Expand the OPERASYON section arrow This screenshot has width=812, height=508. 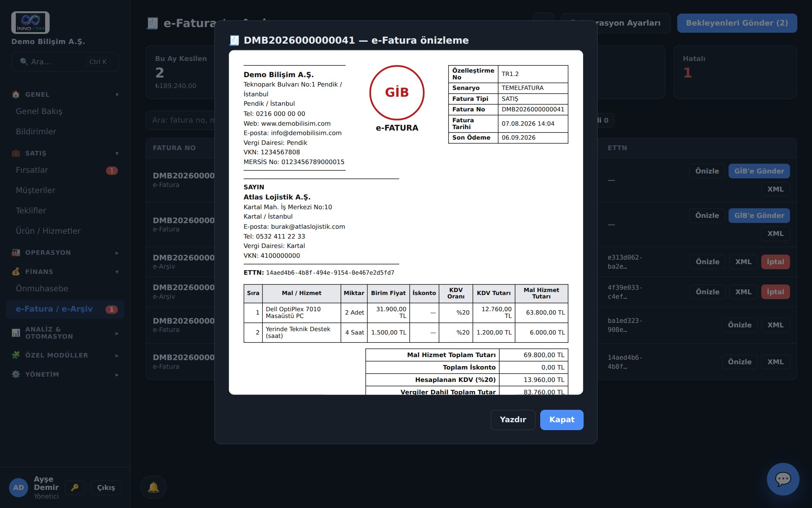point(117,253)
